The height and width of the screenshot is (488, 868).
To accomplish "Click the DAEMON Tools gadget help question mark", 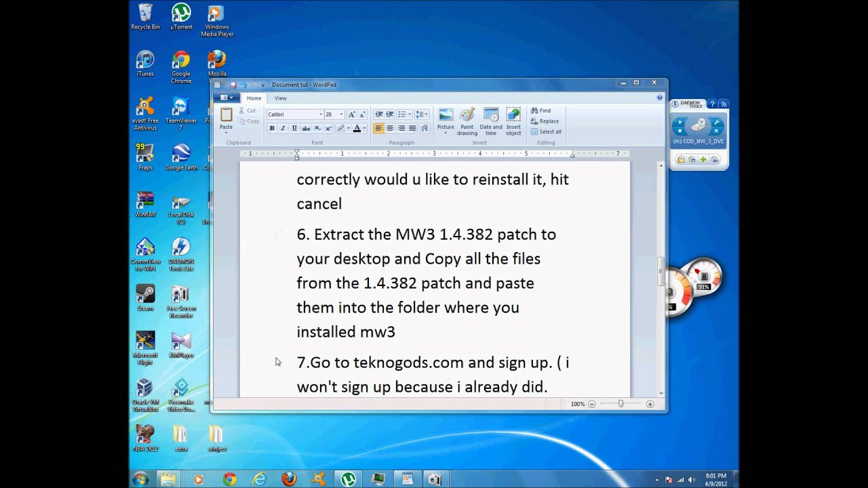I will [713, 104].
